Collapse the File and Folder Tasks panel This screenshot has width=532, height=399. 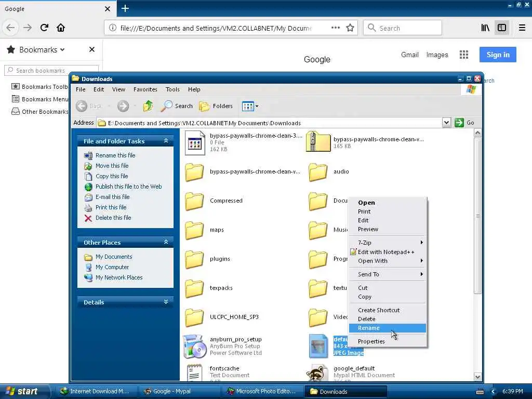click(166, 140)
